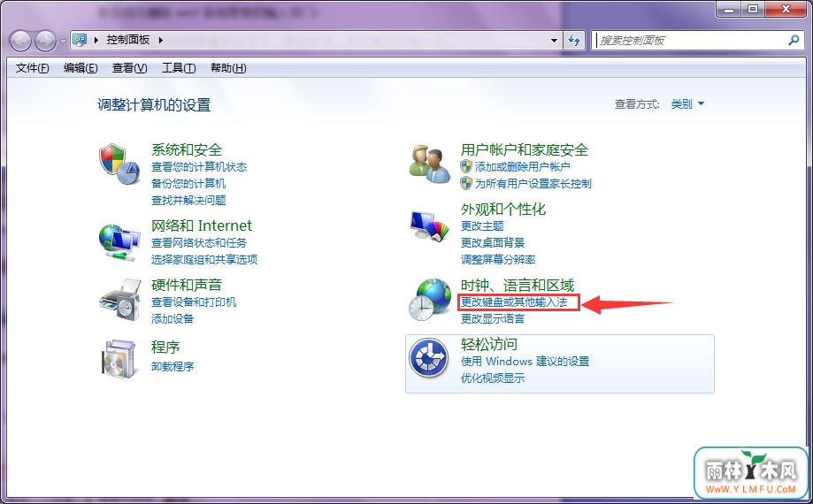Viewport: 813px width, 504px height.
Task: Open the 类别 view-by dropdown
Action: 687,104
